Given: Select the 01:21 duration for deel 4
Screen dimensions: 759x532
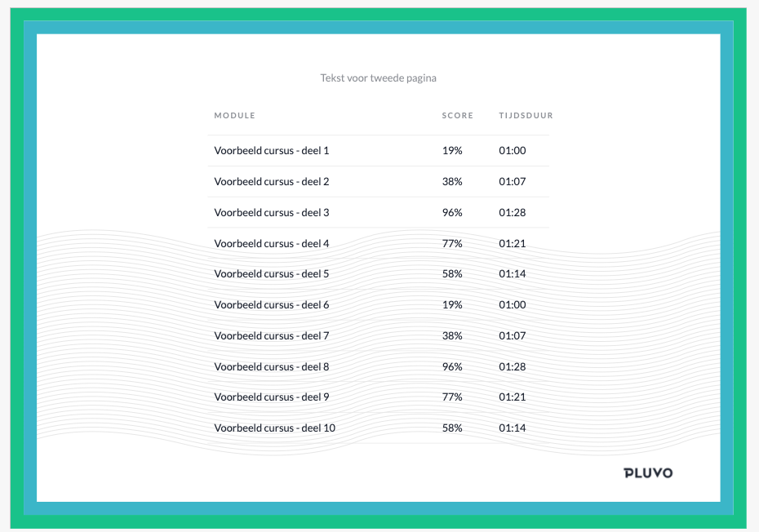Looking at the screenshot, I should pos(513,243).
